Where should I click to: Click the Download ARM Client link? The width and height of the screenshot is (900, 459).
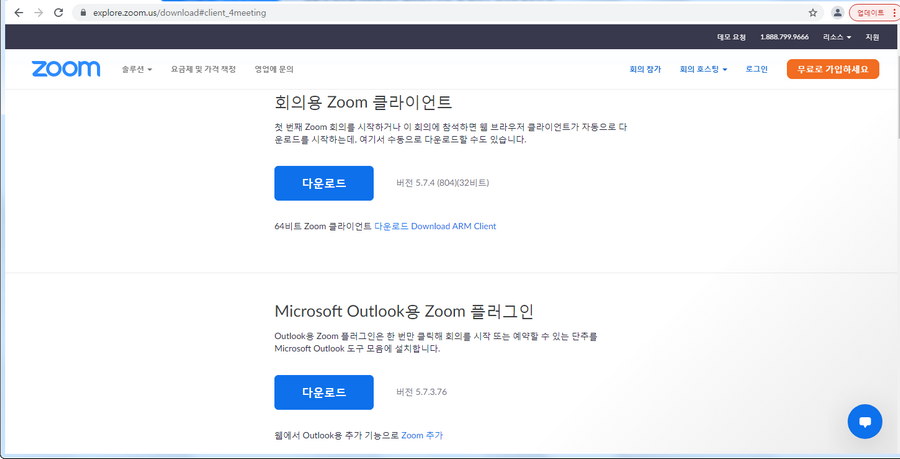(453, 226)
